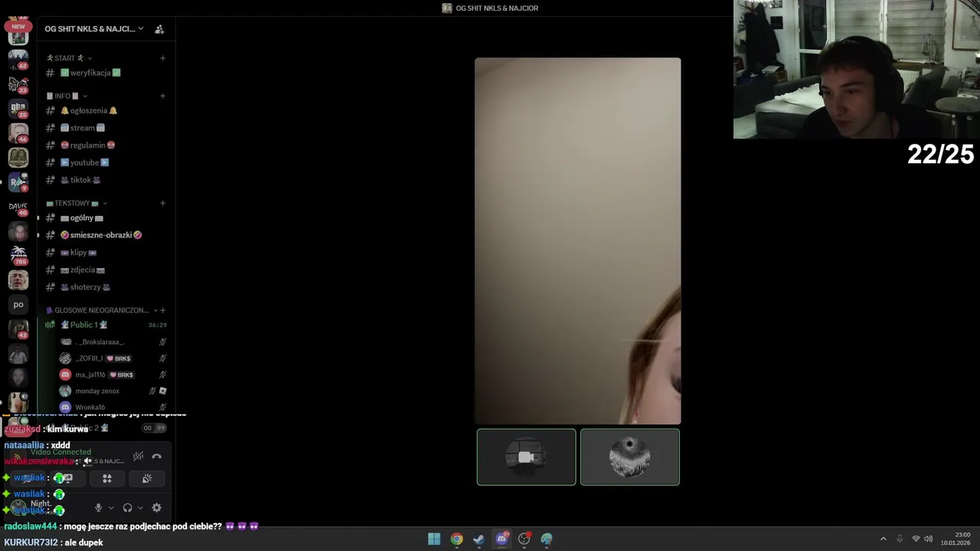Screen dimensions: 980x551
Task: Open Steam from taskbar
Action: (x=479, y=539)
